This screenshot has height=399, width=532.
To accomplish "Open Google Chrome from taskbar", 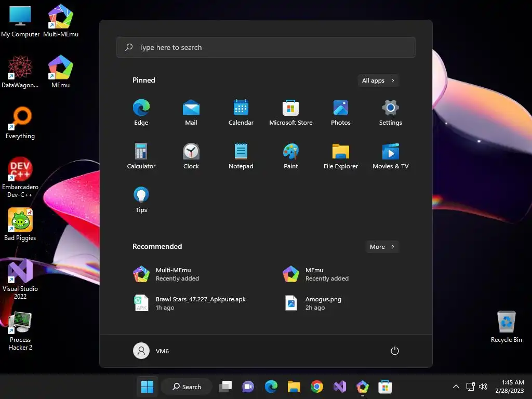I will point(317,387).
